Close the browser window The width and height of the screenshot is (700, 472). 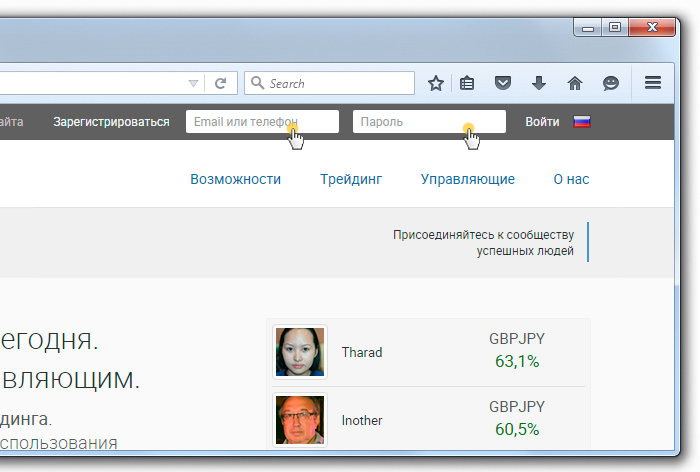tap(652, 27)
